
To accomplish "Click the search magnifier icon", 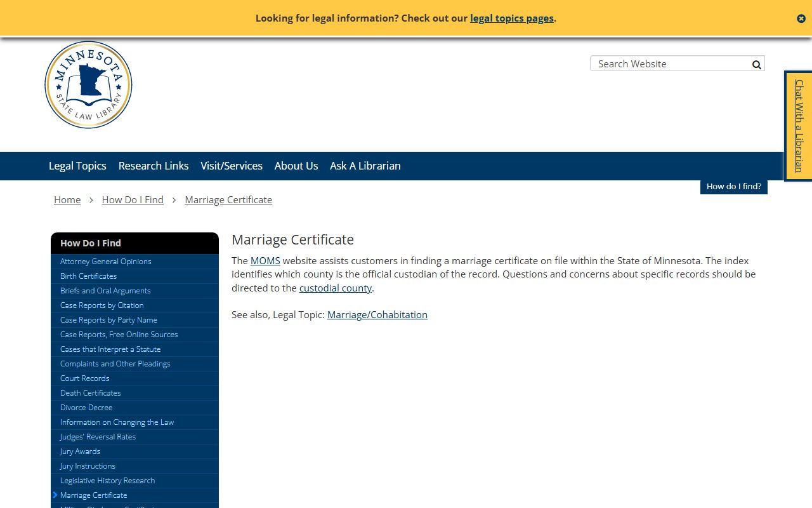I will coord(757,64).
